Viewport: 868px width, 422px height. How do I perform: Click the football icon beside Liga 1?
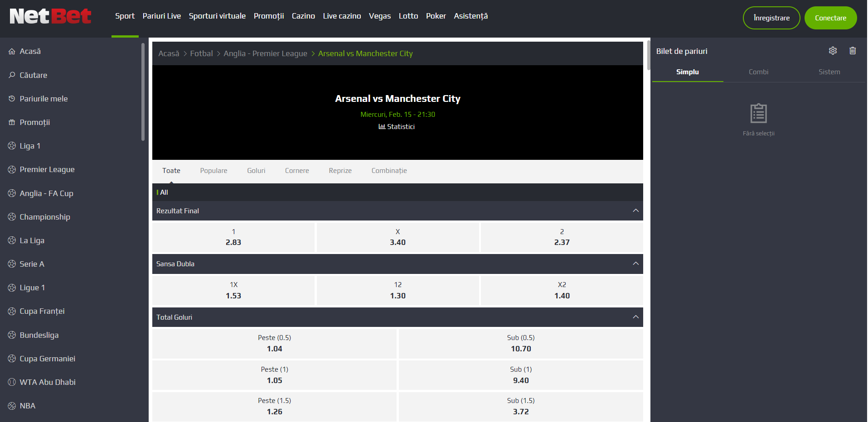click(x=12, y=146)
